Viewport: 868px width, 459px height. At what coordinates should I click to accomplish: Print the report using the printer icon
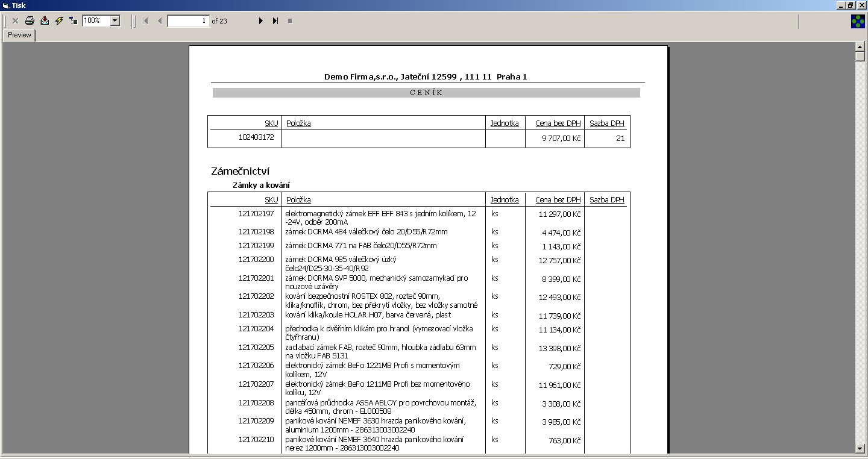(30, 20)
